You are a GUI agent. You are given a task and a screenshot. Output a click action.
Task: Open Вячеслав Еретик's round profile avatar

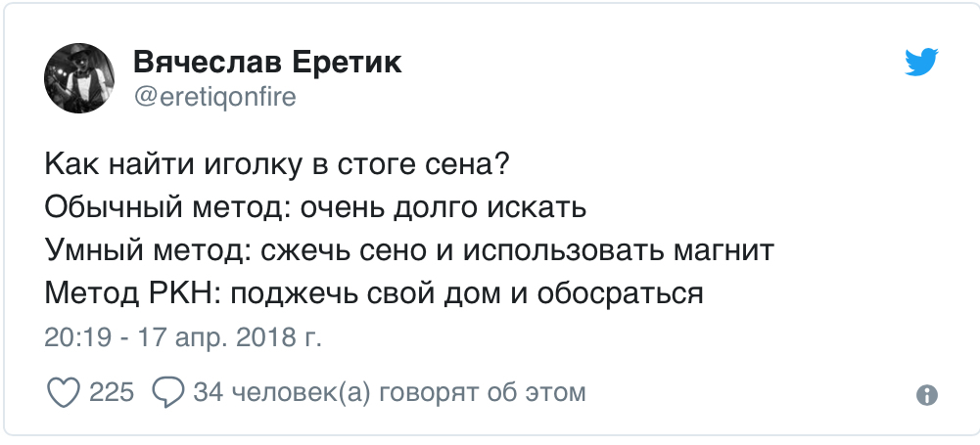tap(78, 78)
